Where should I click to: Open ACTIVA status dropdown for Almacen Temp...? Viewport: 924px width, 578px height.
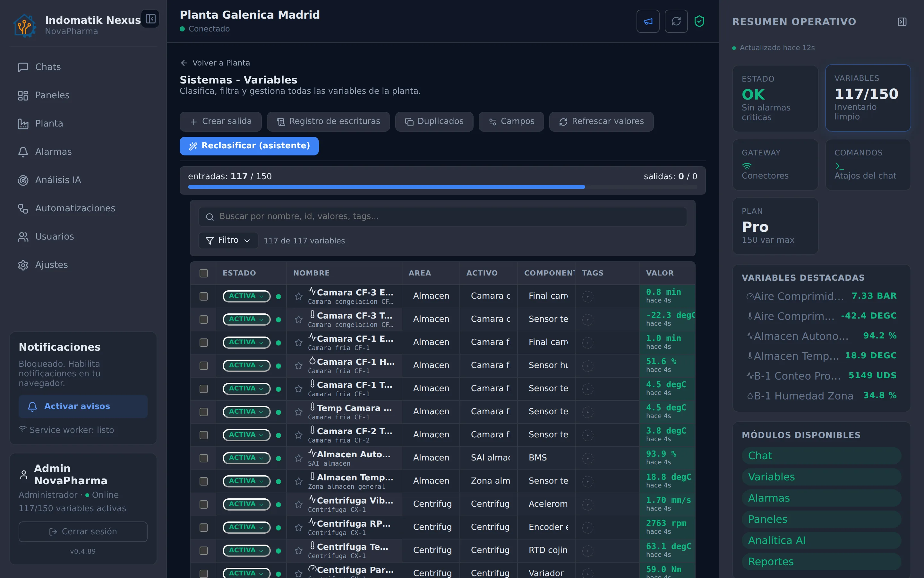point(246,481)
